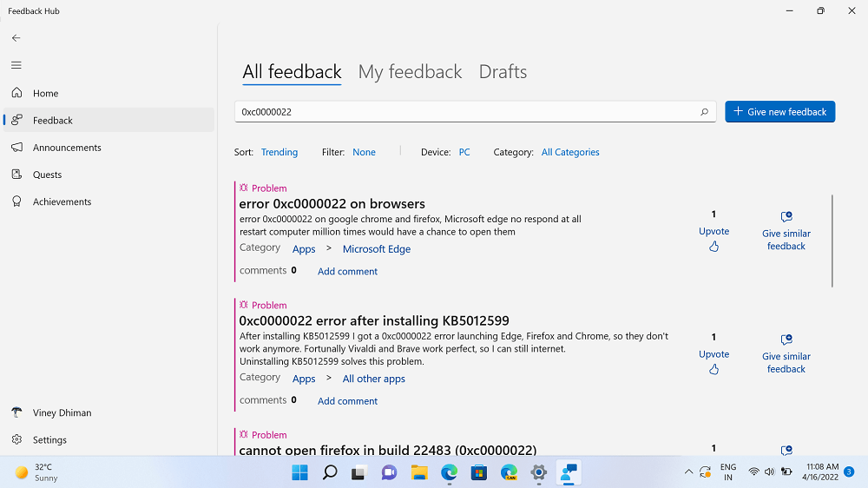Open Microsoft Edge from taskbar

click(449, 472)
